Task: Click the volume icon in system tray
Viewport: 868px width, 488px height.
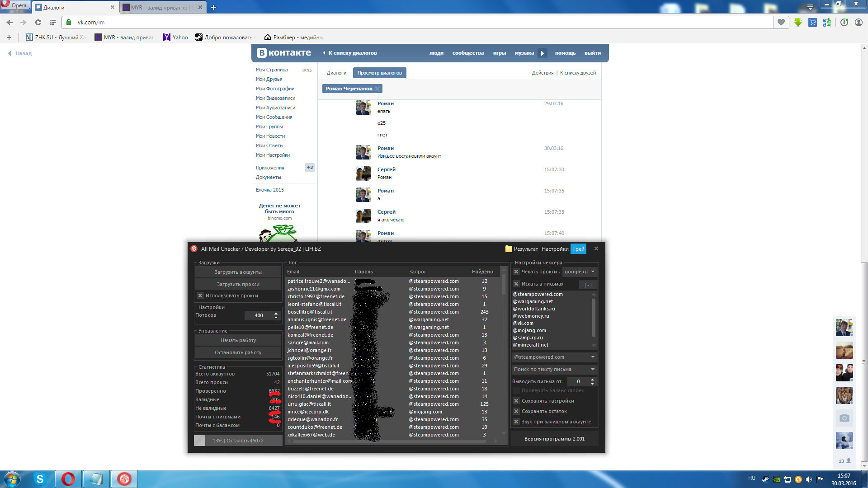Action: coord(809,479)
